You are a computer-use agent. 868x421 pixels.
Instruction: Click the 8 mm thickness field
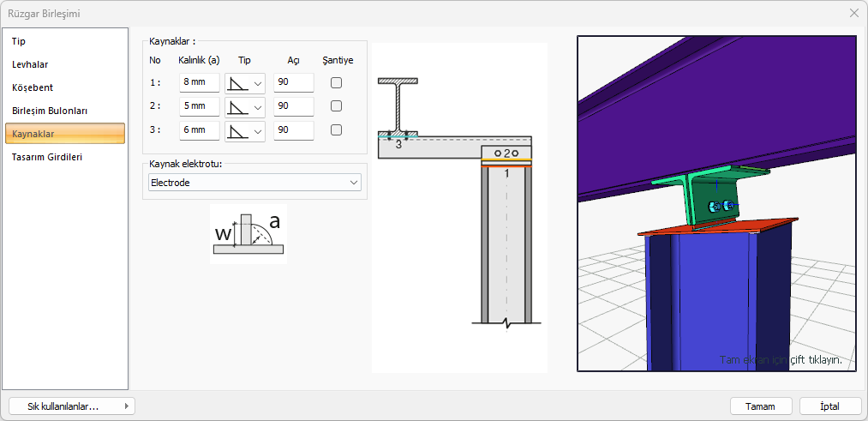pyautogui.click(x=199, y=83)
